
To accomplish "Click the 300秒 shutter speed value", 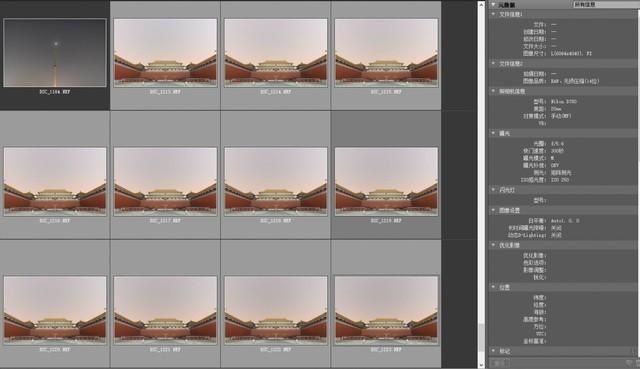I will 557,151.
